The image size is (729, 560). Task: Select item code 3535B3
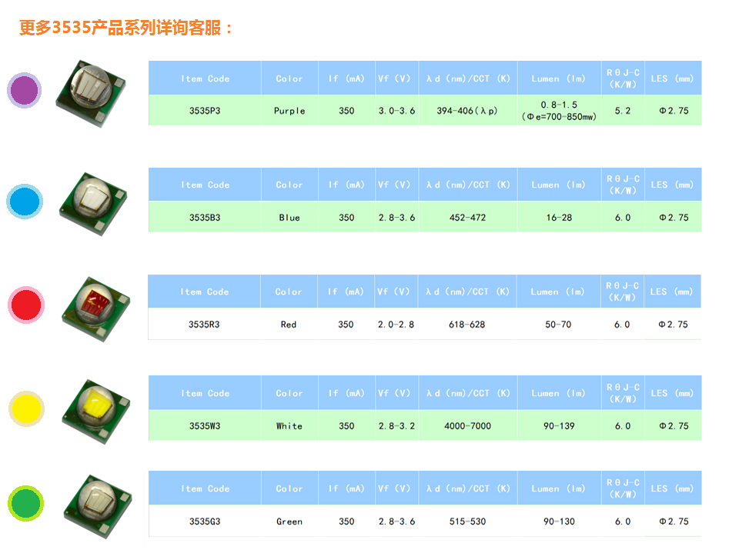[x=205, y=218]
